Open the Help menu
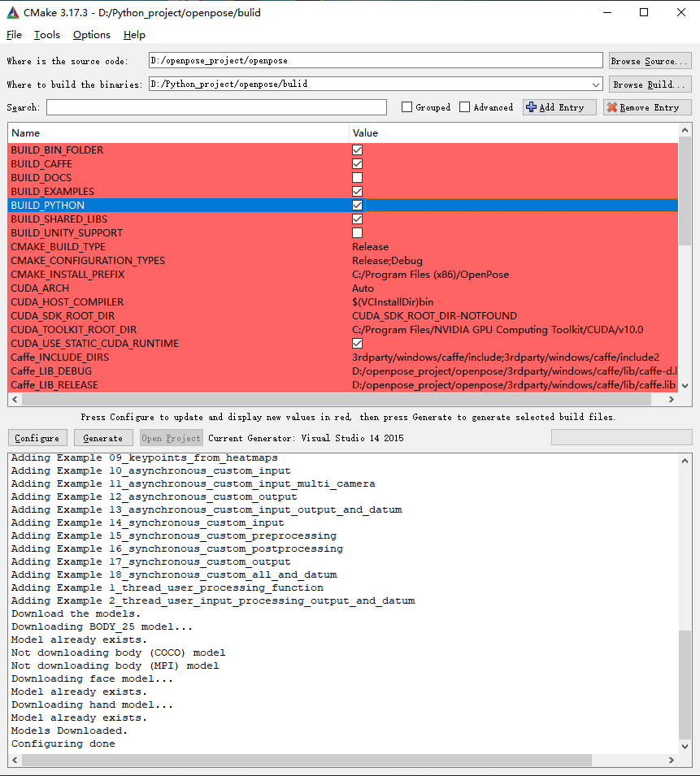 (x=134, y=35)
